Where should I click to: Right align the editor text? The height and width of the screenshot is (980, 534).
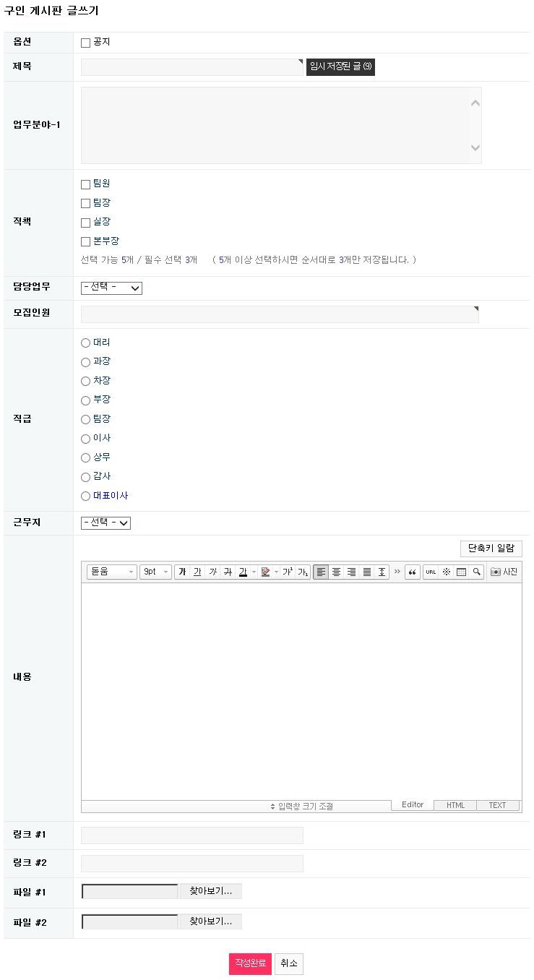(351, 572)
